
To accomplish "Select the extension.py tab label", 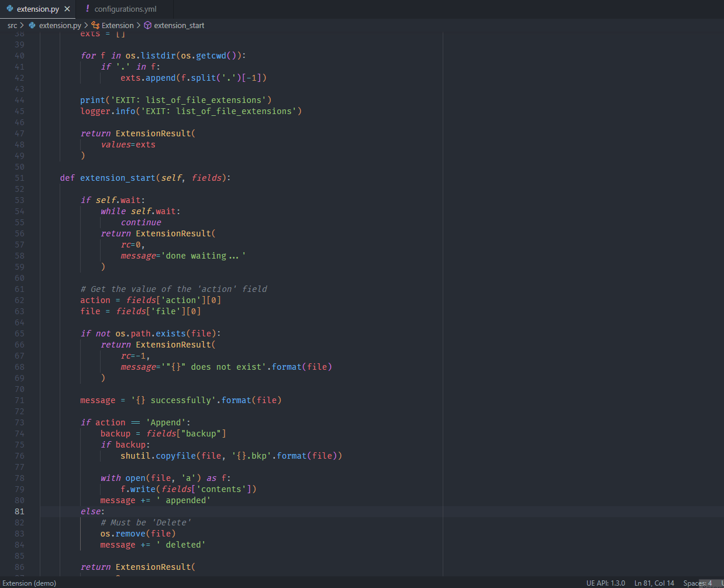I will pyautogui.click(x=37, y=9).
